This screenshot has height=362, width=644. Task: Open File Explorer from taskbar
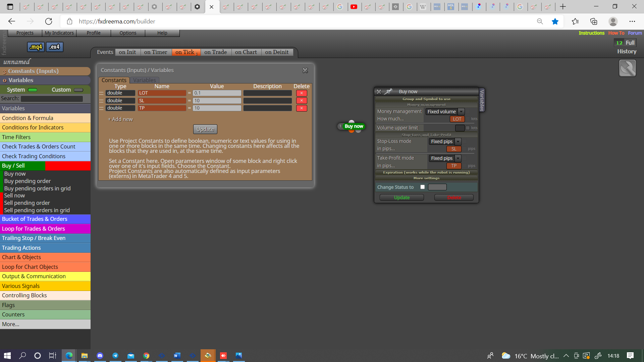[x=85, y=356]
